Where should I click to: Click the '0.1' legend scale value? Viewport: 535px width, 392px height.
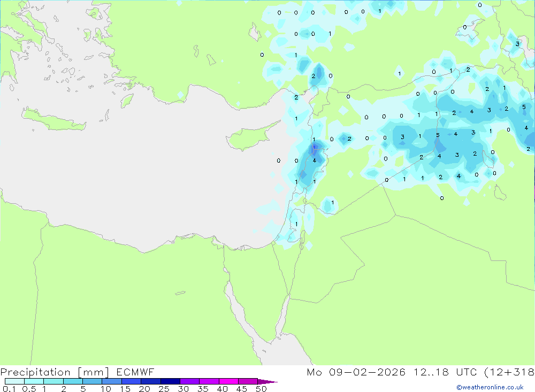(x=9, y=389)
